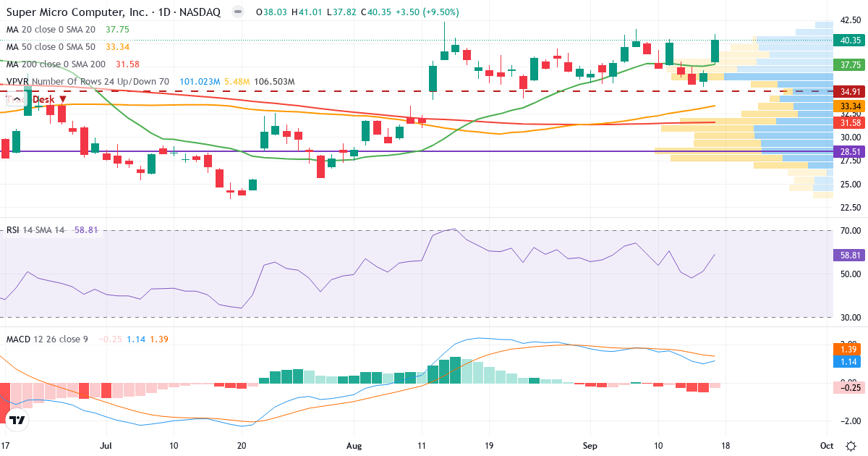Click the gray market status icon beside NASDAQ
868x456 pixels.
pos(237,12)
